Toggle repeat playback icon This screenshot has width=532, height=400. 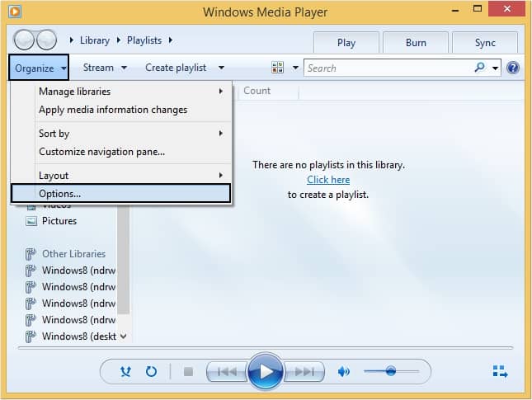click(151, 371)
